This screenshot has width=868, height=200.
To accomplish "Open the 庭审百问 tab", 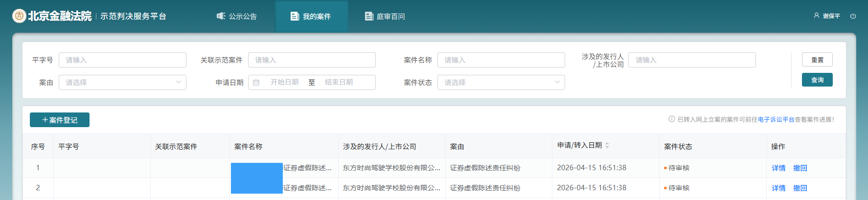I will tap(385, 16).
